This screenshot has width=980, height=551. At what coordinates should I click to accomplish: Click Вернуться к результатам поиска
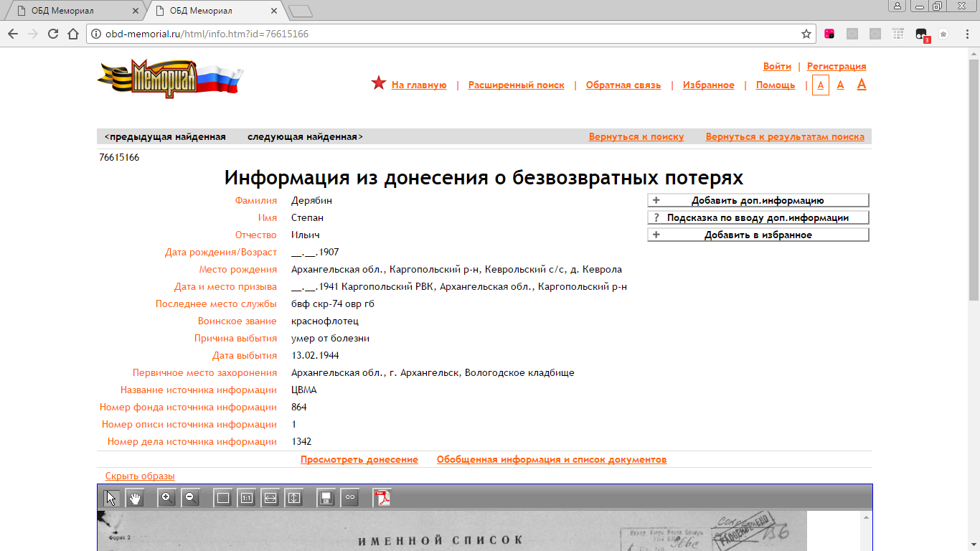(785, 136)
